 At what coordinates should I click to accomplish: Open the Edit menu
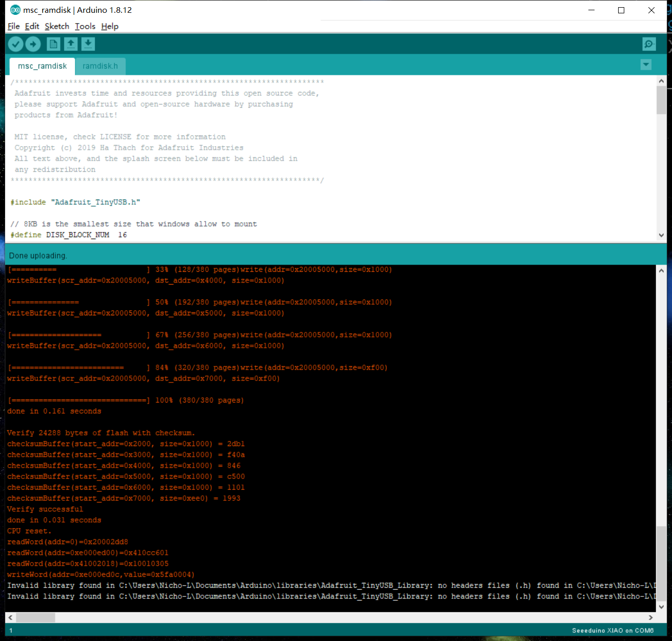coord(32,26)
